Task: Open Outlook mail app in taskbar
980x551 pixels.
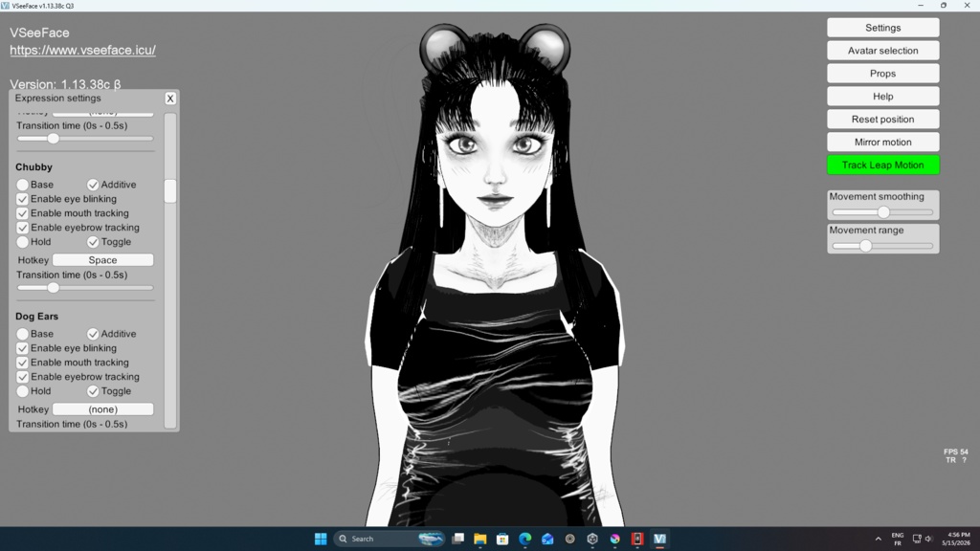Action: pos(547,539)
